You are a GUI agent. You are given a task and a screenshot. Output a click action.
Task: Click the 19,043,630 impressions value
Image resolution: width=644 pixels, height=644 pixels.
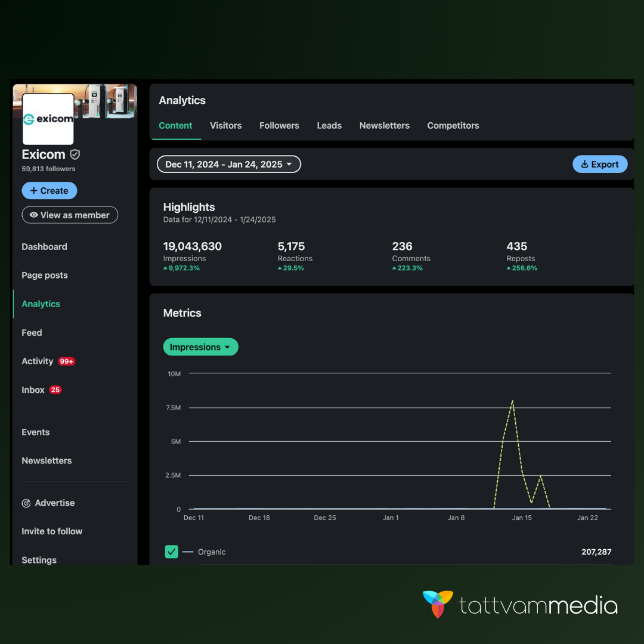pyautogui.click(x=192, y=246)
